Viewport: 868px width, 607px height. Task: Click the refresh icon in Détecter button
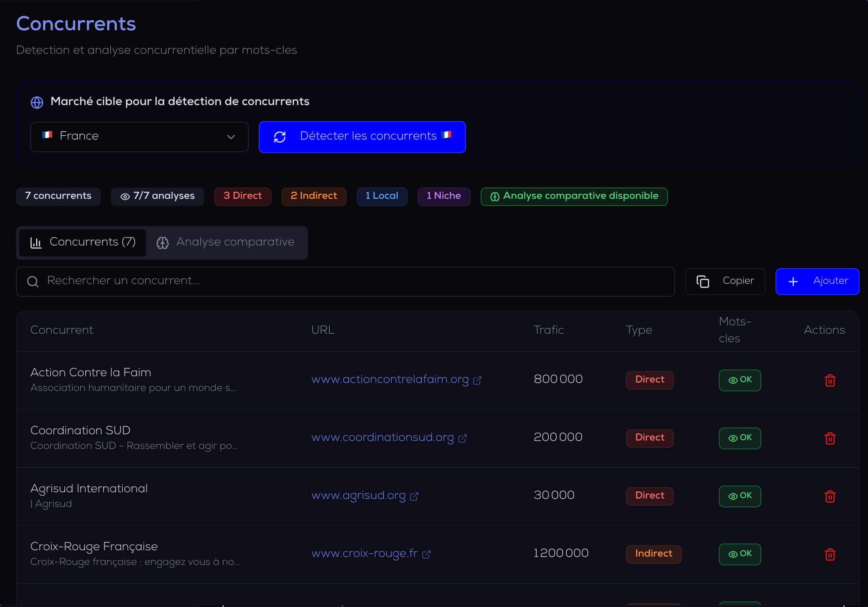tap(280, 137)
